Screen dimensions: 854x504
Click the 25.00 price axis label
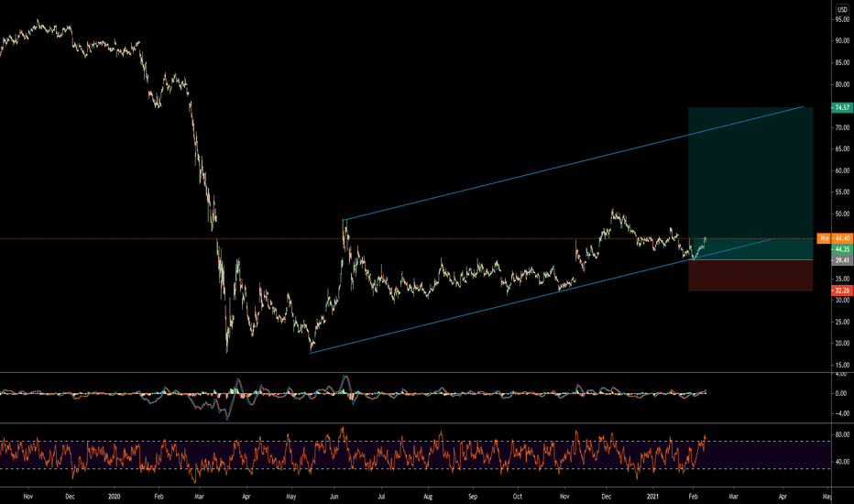842,322
